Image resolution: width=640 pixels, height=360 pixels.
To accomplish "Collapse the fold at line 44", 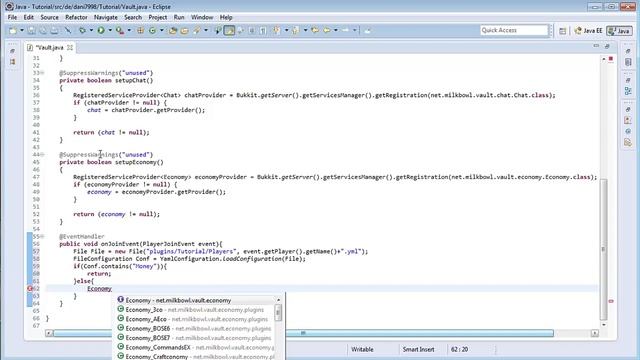I will [42, 155].
